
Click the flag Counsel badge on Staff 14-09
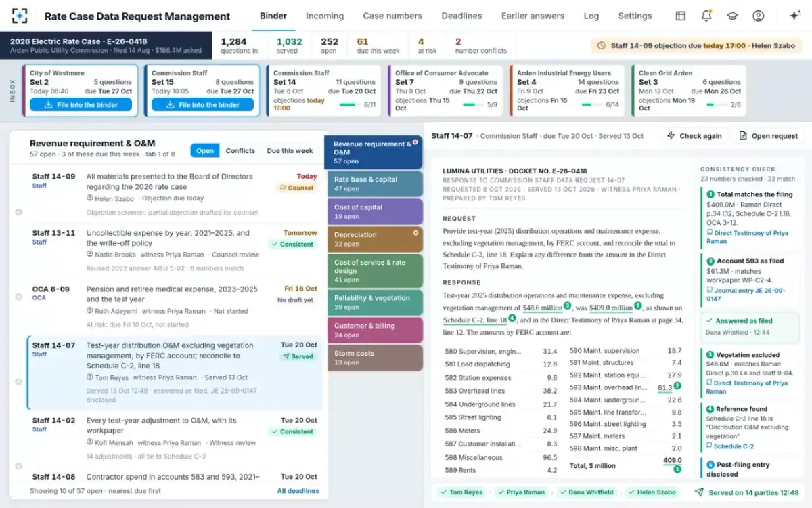[298, 188]
